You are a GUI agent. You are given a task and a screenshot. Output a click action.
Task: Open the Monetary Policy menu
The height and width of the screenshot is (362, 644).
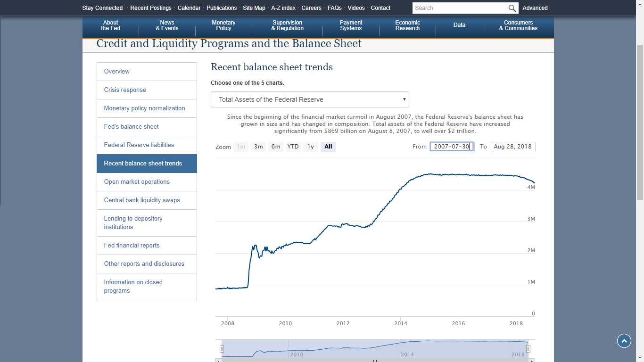(x=223, y=25)
